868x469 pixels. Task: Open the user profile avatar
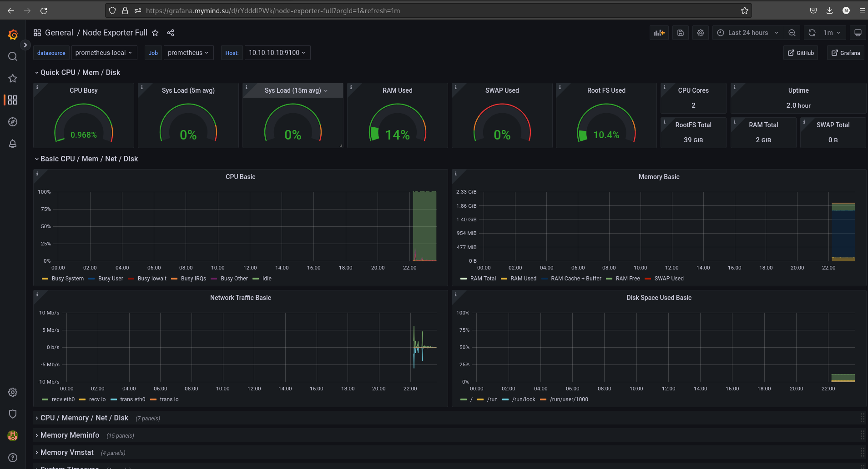(x=13, y=436)
